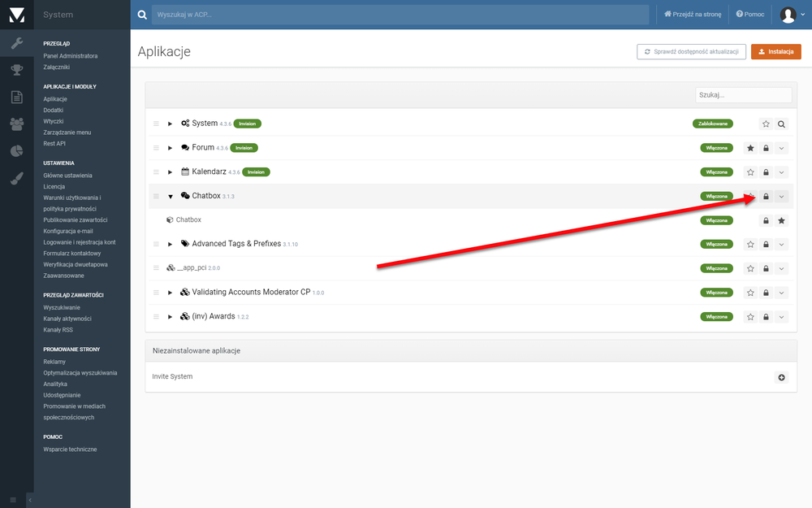Click the lock icon for Chatbox app
Screen dimensions: 812x508
[x=766, y=197]
